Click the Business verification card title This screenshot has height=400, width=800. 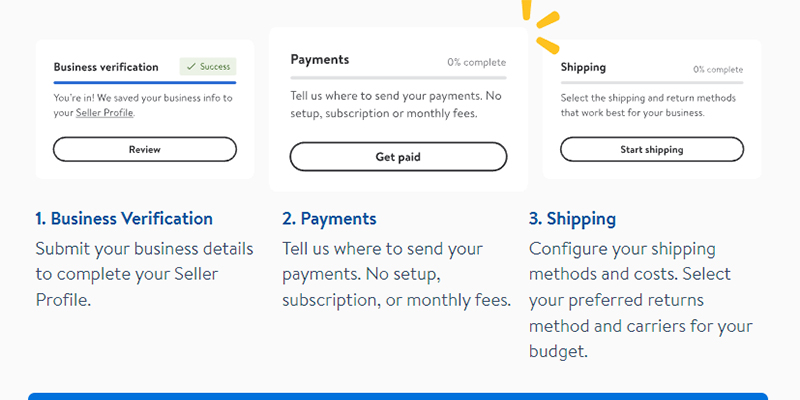coord(106,67)
